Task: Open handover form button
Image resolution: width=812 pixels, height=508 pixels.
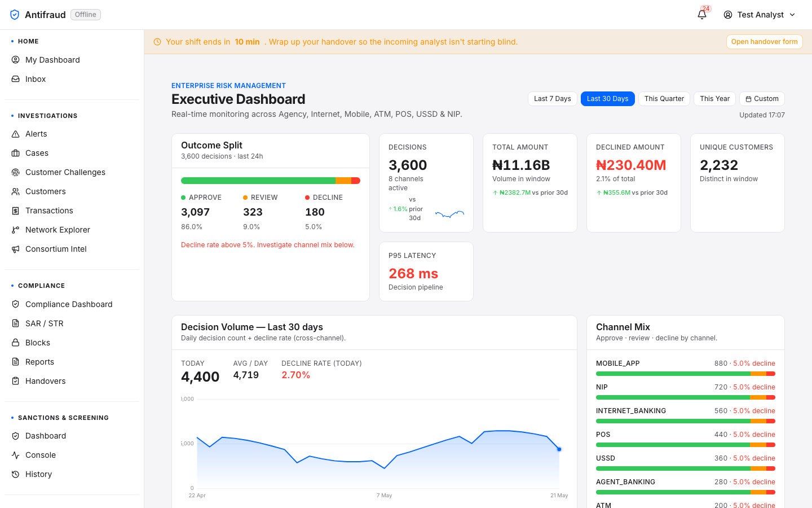Action: [x=765, y=42]
